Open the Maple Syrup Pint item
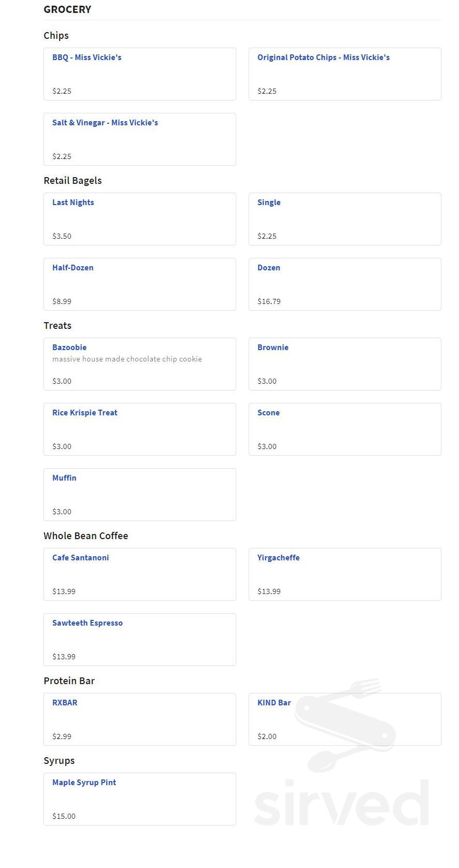 click(140, 799)
